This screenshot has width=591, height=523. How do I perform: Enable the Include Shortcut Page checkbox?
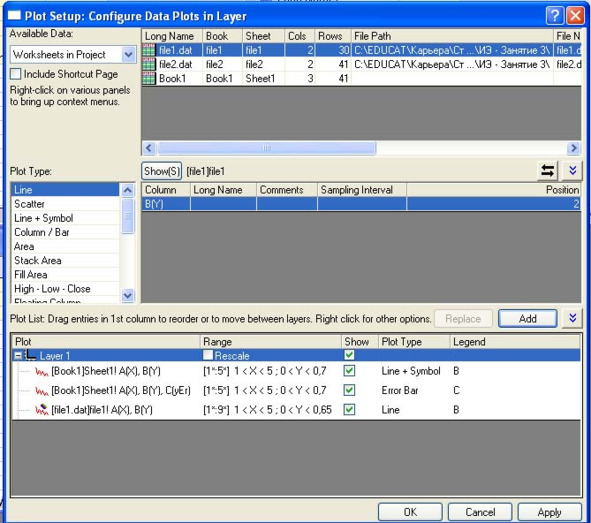15,74
